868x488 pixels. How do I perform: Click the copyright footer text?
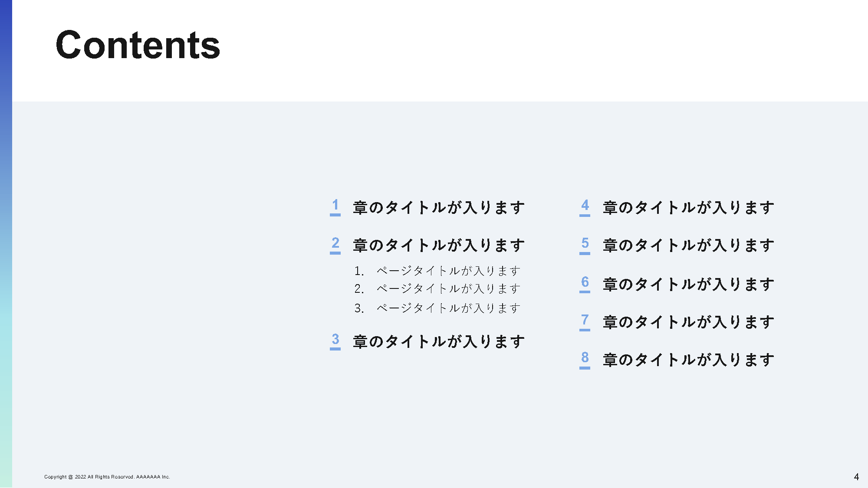pos(107,477)
